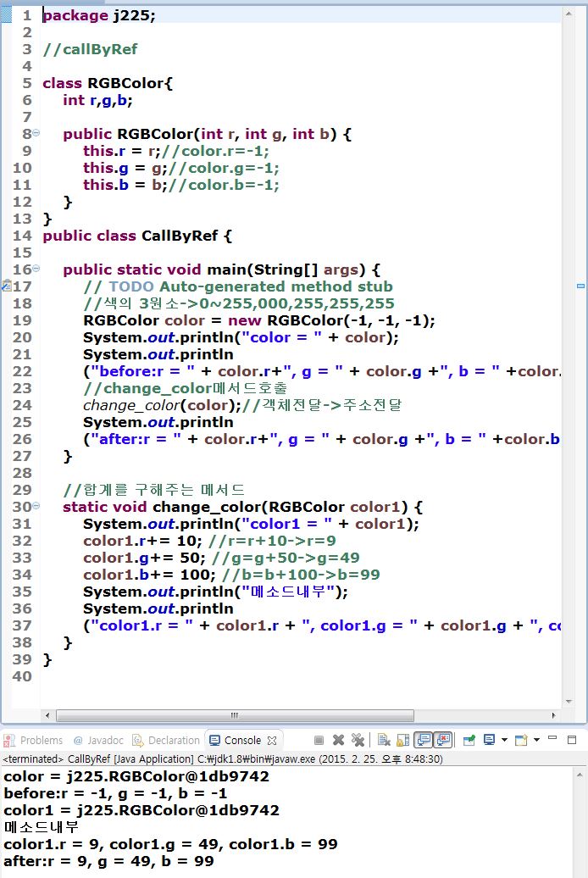588x878 pixels.
Task: Click 'package j225;' on line 1
Action: click(99, 15)
